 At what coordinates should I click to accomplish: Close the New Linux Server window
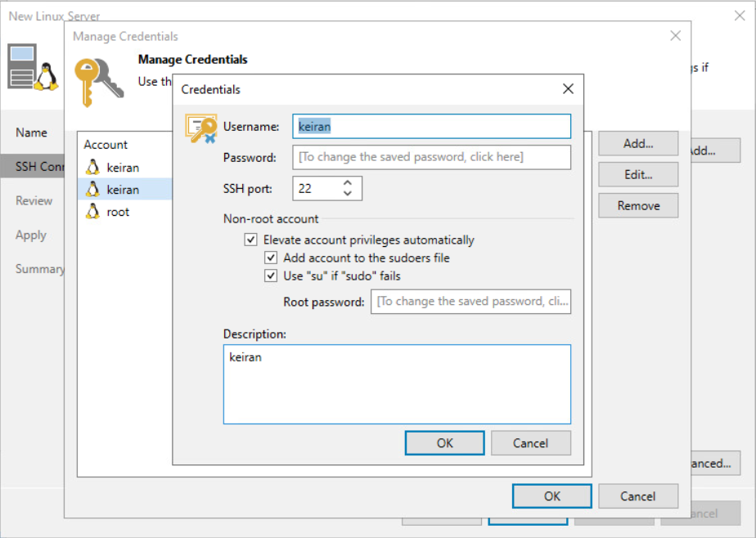point(739,16)
